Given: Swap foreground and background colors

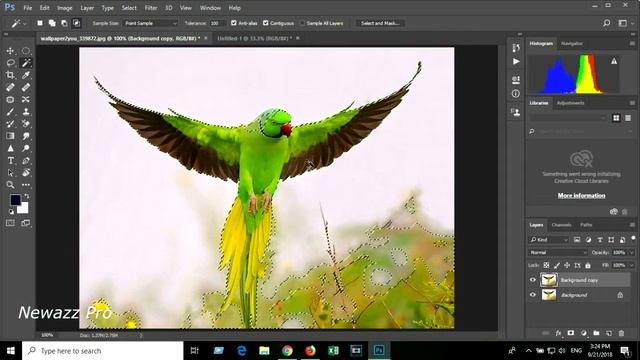Looking at the screenshot, I should 27,196.
